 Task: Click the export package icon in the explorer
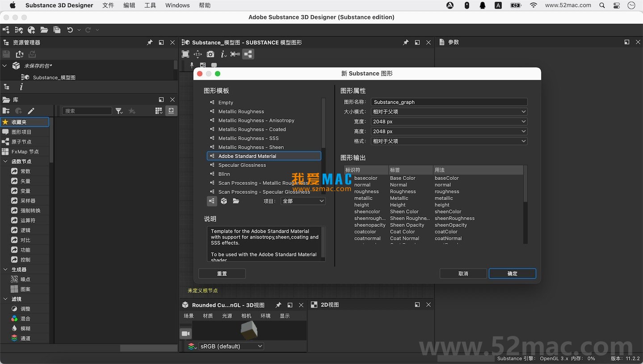[x=19, y=54]
